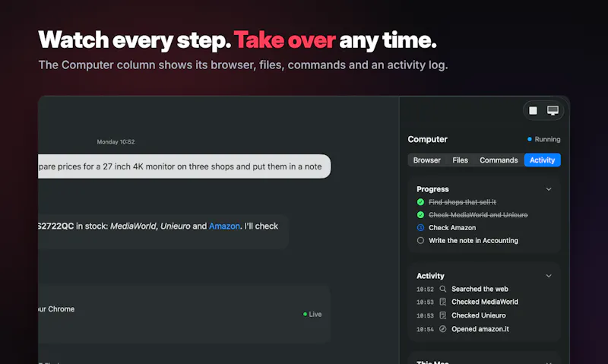608x364 pixels.
Task: Click the in-progress circle by Check Amazon
Action: tap(420, 227)
